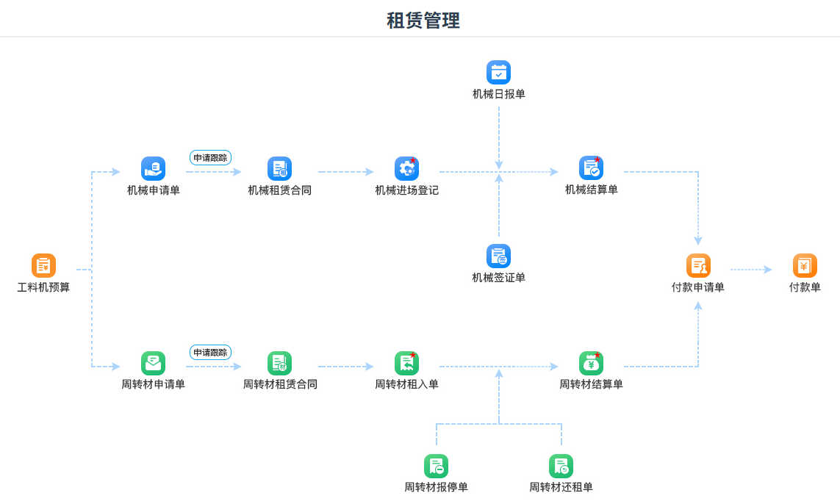Click the 周转材租赁合同 text label
Screen dimensions: 840x504
(x=280, y=384)
